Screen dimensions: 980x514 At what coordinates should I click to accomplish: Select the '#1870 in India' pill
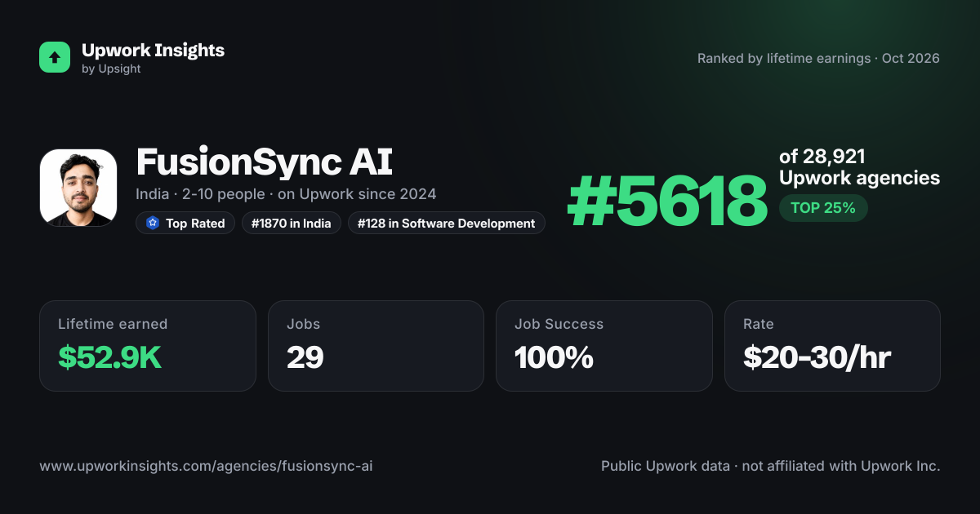(x=292, y=223)
